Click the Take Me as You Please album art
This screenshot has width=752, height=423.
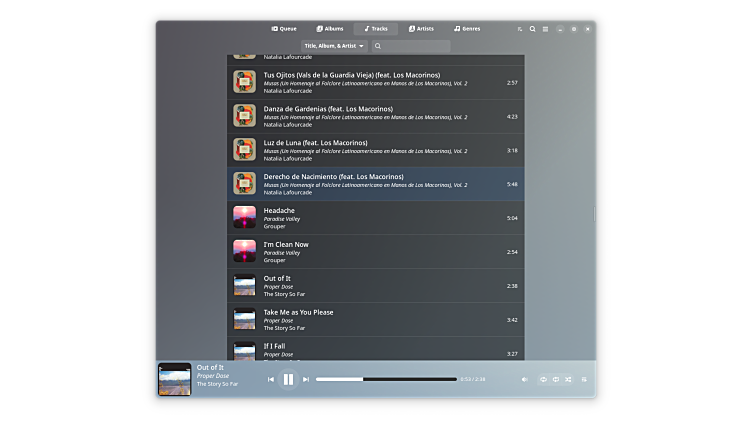pos(245,319)
